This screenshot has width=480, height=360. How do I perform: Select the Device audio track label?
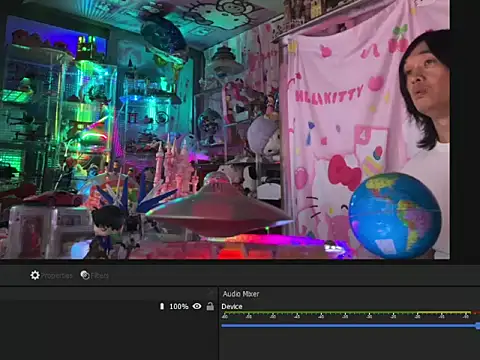pyautogui.click(x=232, y=306)
